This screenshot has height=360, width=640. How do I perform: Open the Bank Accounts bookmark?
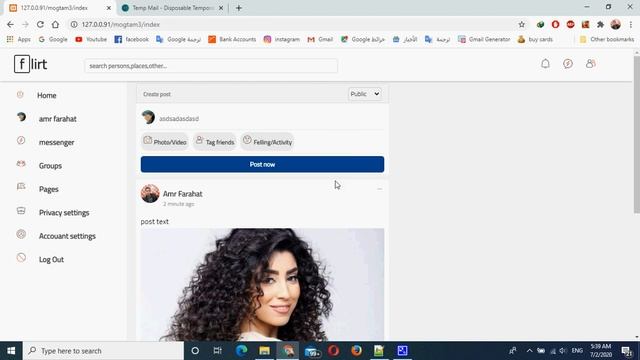pos(232,39)
